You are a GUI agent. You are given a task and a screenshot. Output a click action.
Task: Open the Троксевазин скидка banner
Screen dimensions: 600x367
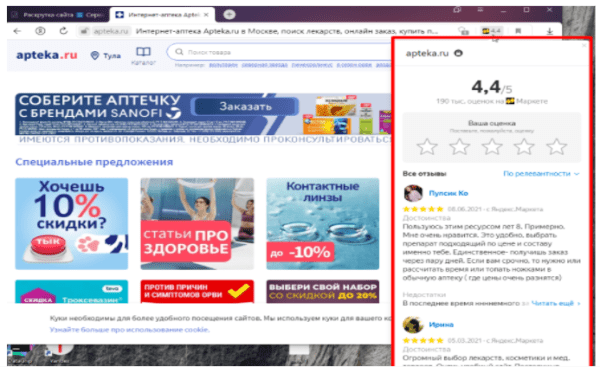click(72, 292)
